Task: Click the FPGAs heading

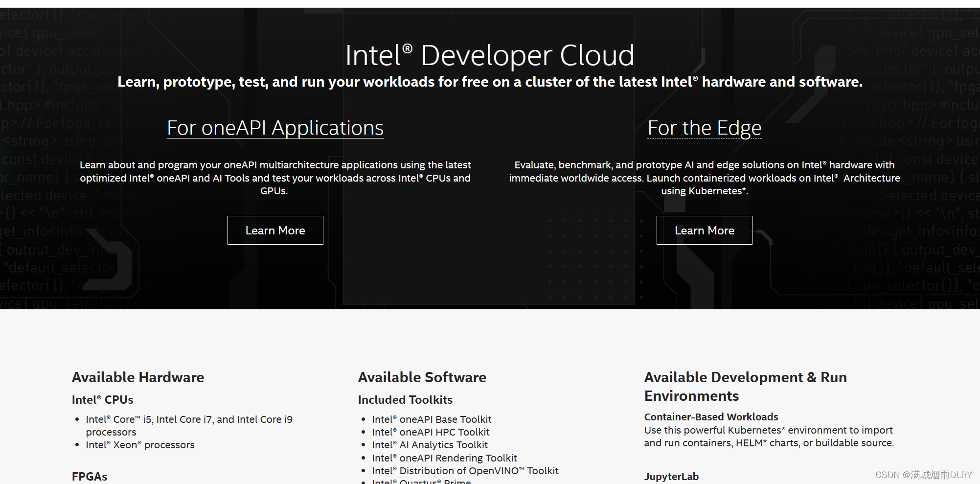Action: (x=90, y=476)
